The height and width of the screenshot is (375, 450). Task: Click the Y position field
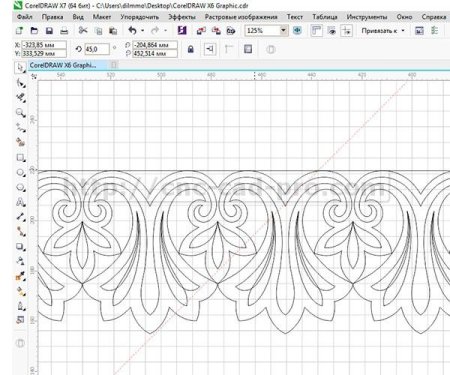coord(44,53)
